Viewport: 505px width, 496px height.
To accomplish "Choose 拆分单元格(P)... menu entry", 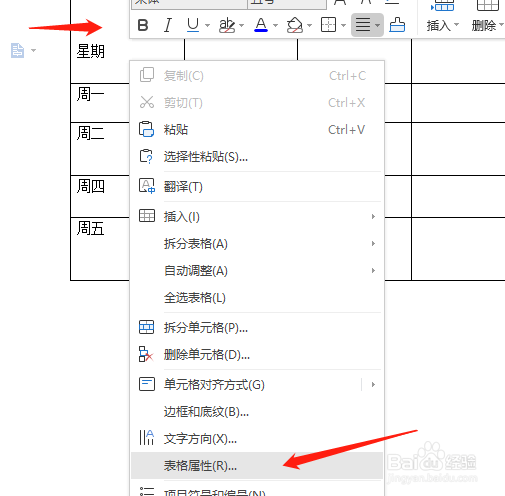I will [x=257, y=328].
